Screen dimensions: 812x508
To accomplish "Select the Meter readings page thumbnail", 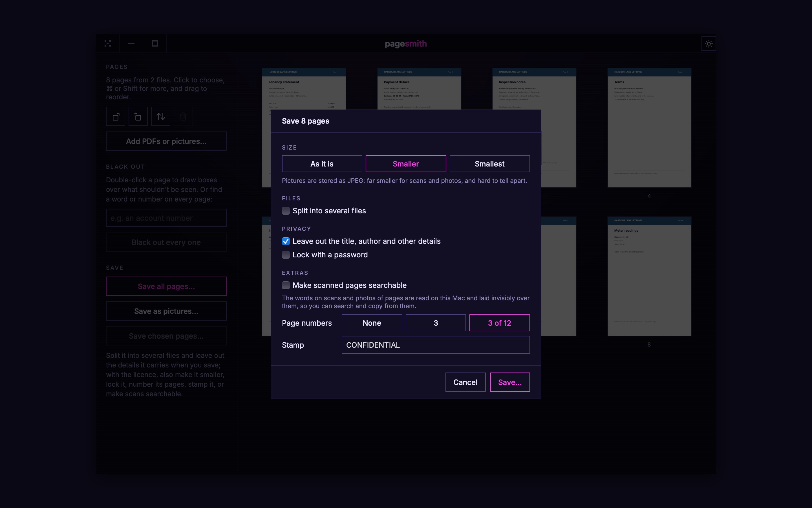I will (649, 276).
